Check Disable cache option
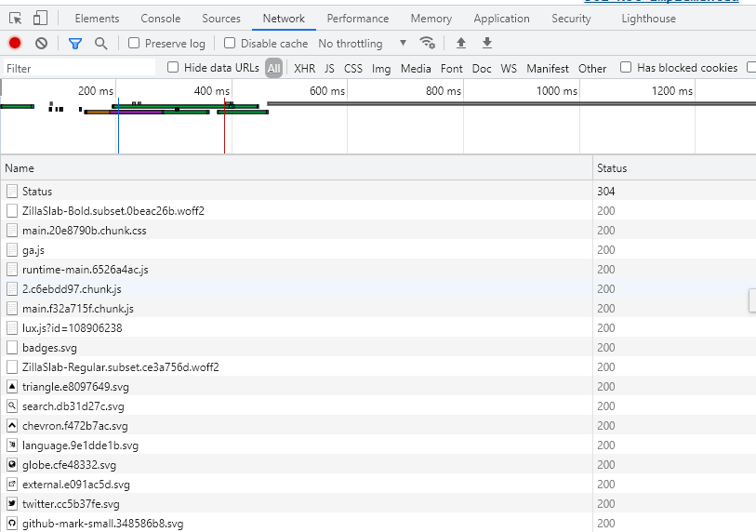The height and width of the screenshot is (532, 756). click(x=230, y=43)
